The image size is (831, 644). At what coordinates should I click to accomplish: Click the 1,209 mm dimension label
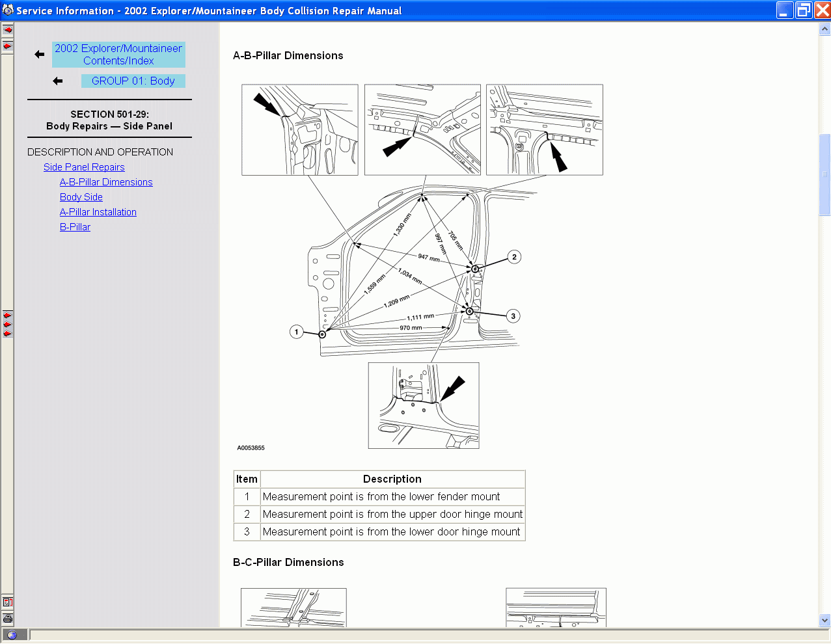[397, 301]
